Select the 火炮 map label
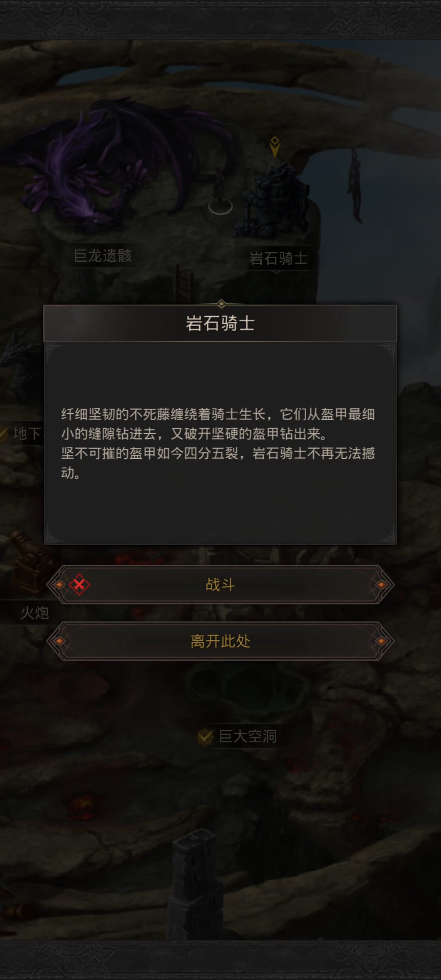441x980 pixels. (x=35, y=612)
